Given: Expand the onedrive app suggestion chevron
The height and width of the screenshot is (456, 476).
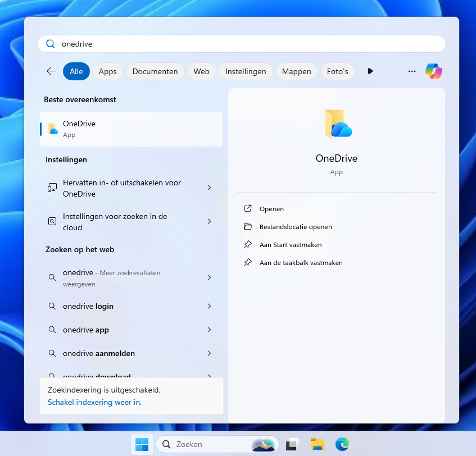Looking at the screenshot, I should [209, 330].
